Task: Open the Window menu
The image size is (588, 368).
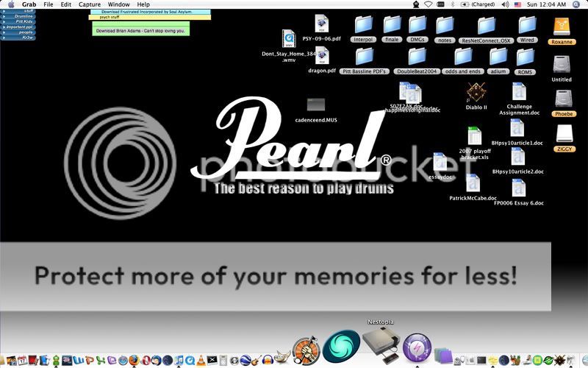Action: pos(118,4)
